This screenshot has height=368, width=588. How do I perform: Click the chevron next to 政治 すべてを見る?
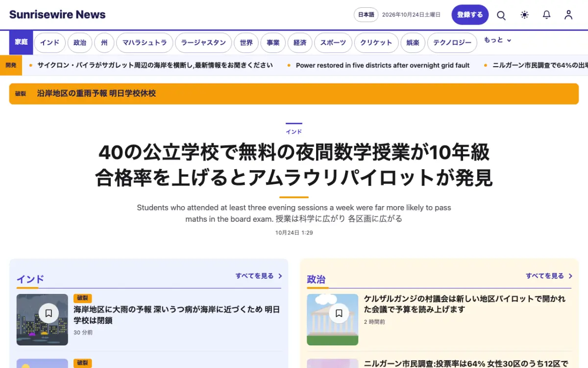coord(570,276)
